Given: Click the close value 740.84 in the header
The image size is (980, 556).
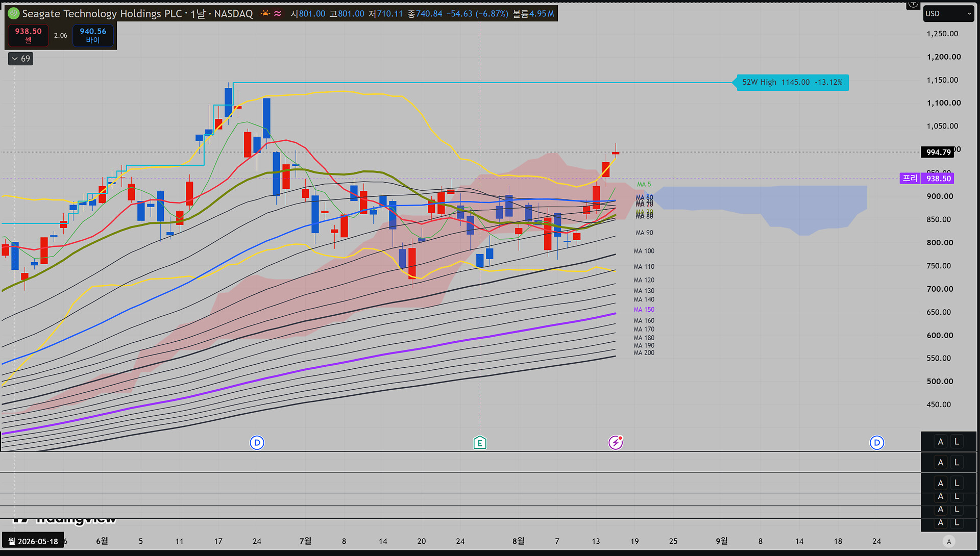Looking at the screenshot, I should point(429,14).
